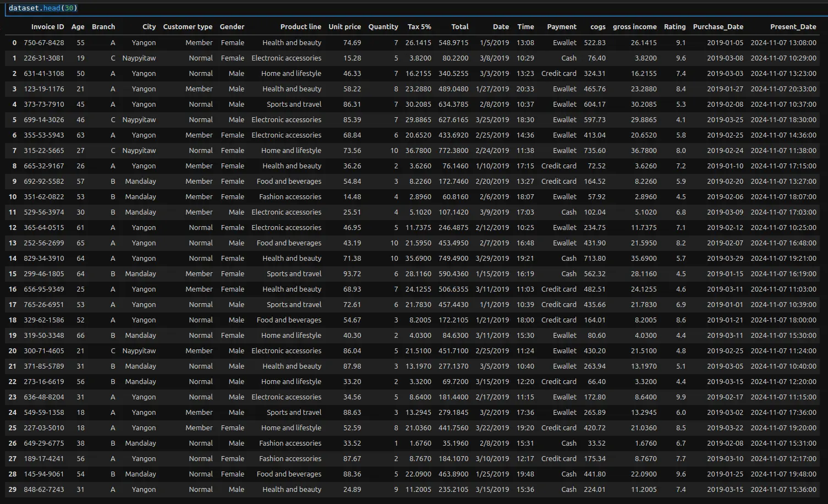Select invoice ID 631-41-3108
Screen dimensions: 828x504
(x=44, y=73)
